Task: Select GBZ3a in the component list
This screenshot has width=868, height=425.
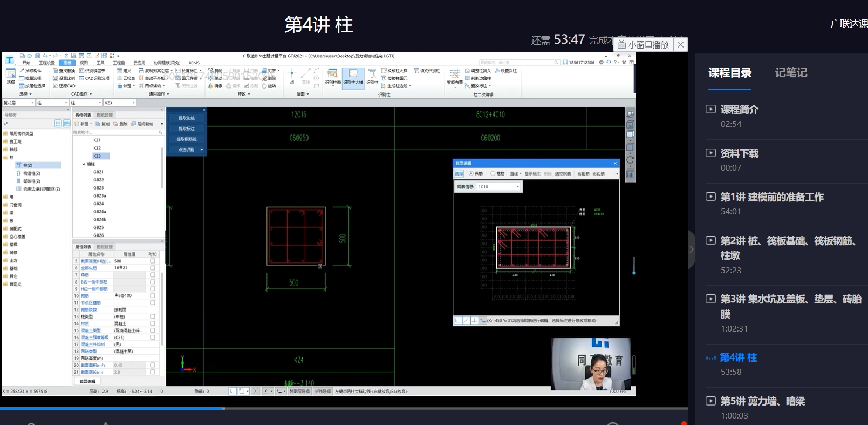Action: 99,195
